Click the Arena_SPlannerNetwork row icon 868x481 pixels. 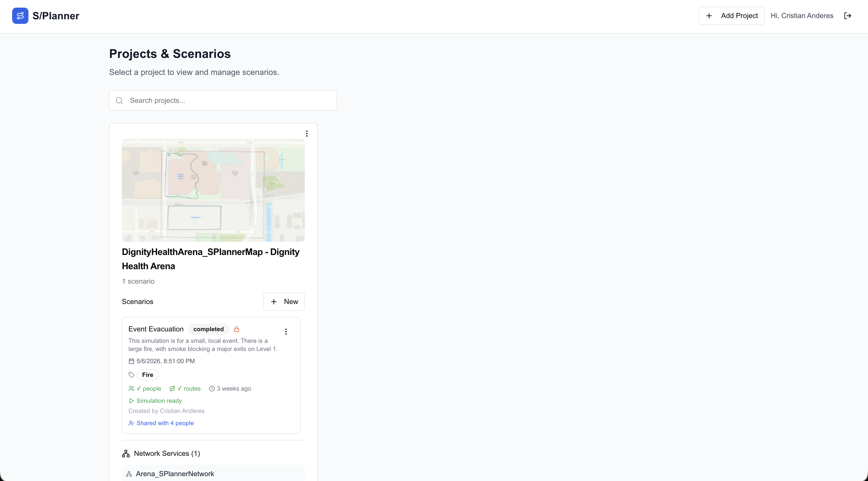click(129, 474)
